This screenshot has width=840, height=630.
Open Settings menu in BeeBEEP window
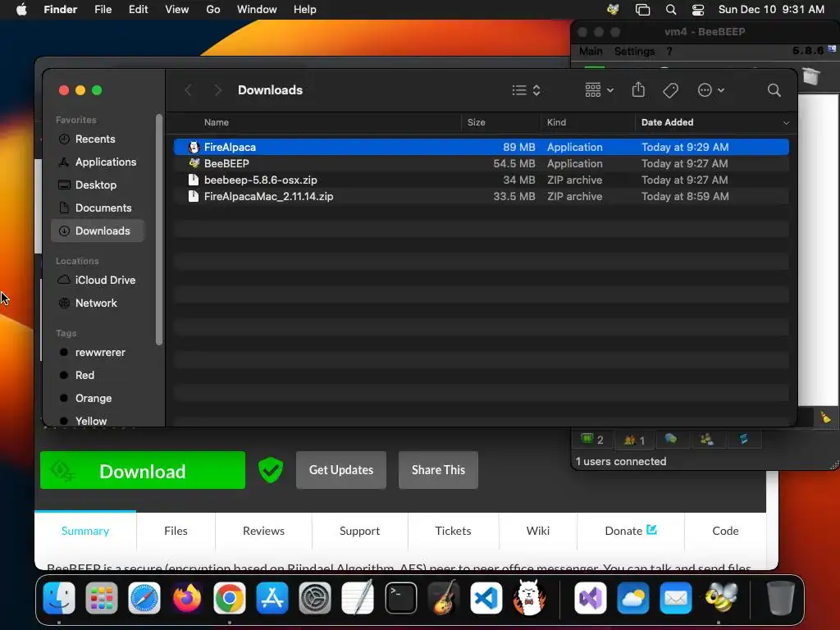[634, 52]
